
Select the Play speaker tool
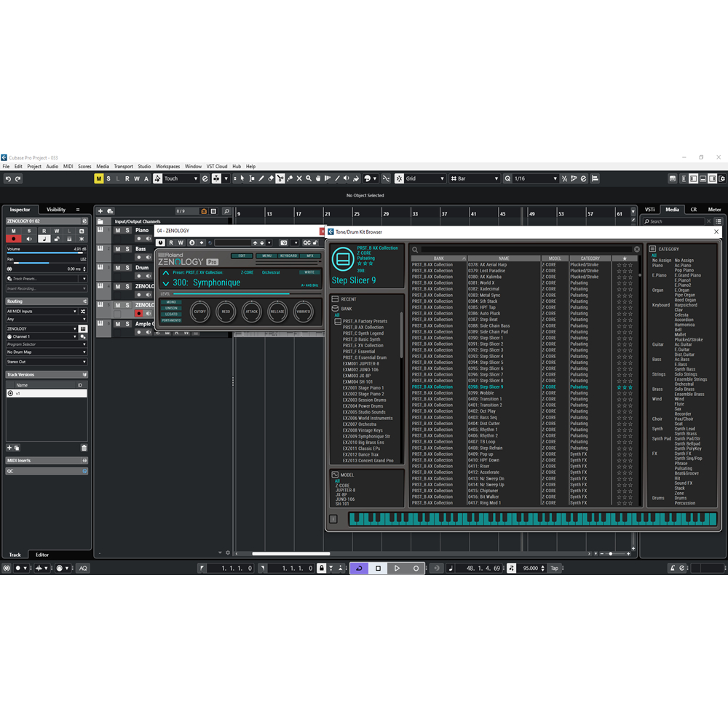pyautogui.click(x=347, y=178)
